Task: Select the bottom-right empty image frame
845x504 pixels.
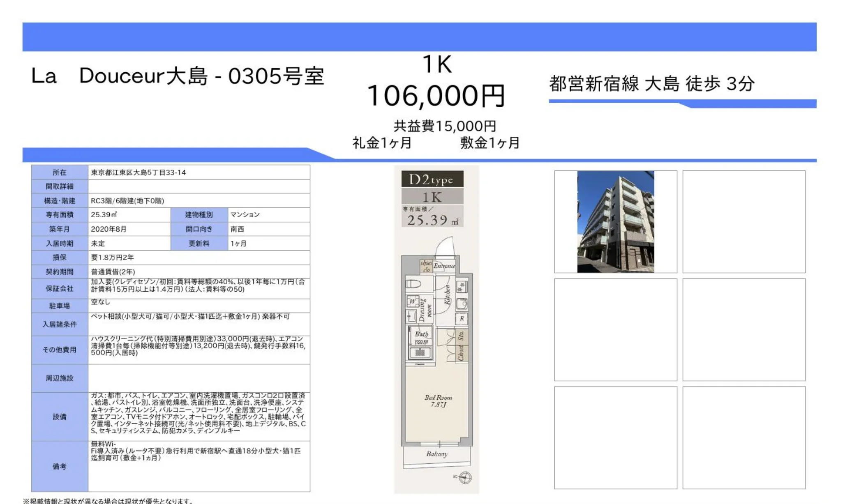Action: [743, 437]
